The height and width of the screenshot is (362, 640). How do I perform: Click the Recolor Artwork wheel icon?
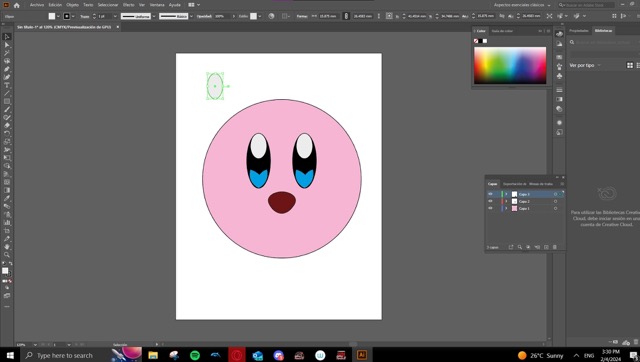[271, 16]
